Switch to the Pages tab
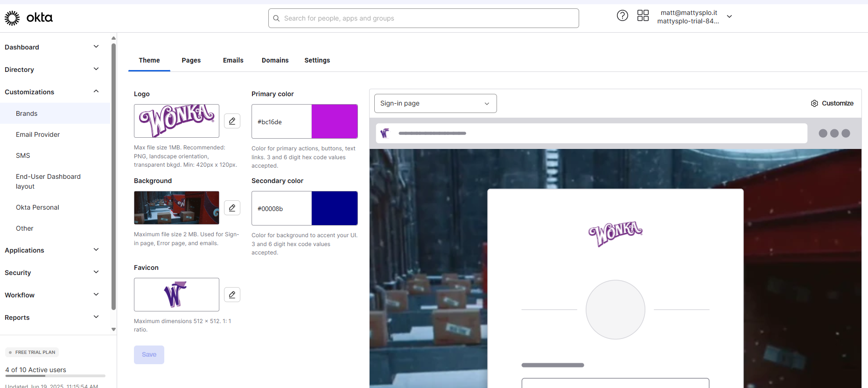868x388 pixels. [x=191, y=60]
